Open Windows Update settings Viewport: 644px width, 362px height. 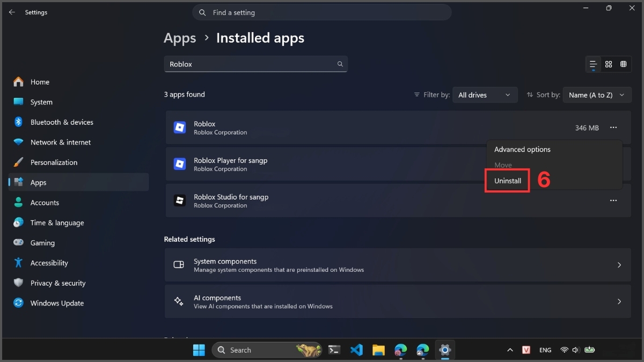point(79,303)
